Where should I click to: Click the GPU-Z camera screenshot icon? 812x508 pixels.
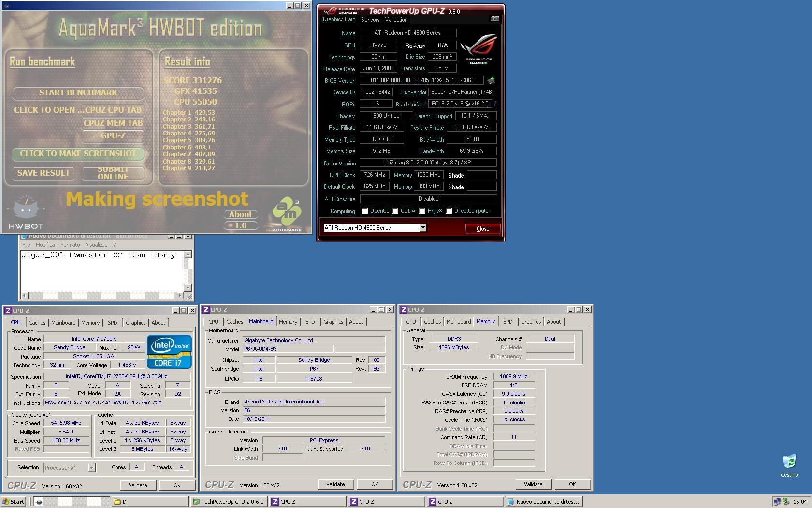tap(494, 19)
